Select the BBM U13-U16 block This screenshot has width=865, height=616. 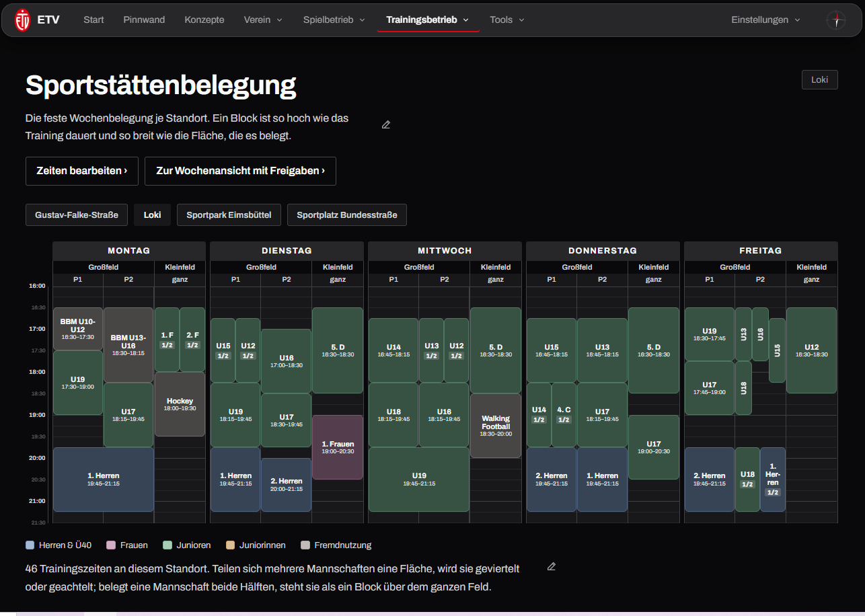click(x=128, y=345)
